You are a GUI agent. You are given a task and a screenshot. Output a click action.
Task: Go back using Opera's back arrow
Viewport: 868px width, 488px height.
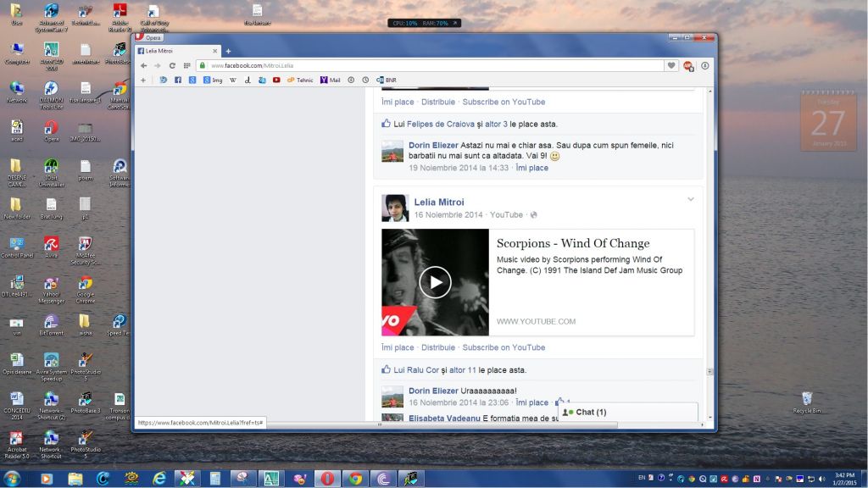coord(144,65)
